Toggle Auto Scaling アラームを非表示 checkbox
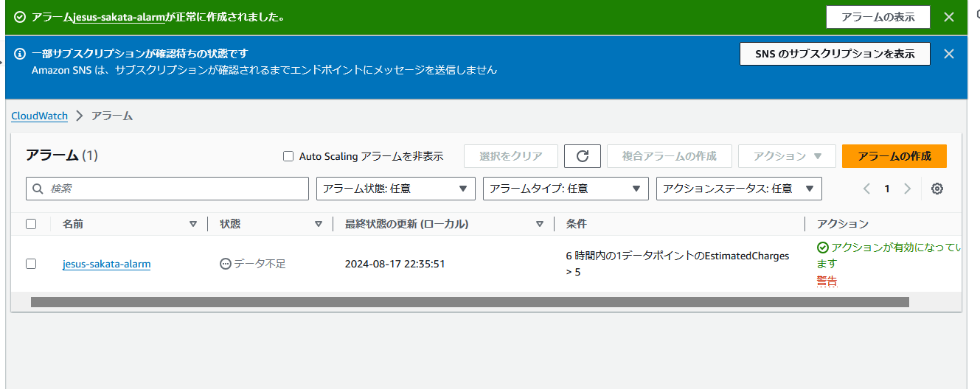Screen dimensions: 980x389 [289, 156]
